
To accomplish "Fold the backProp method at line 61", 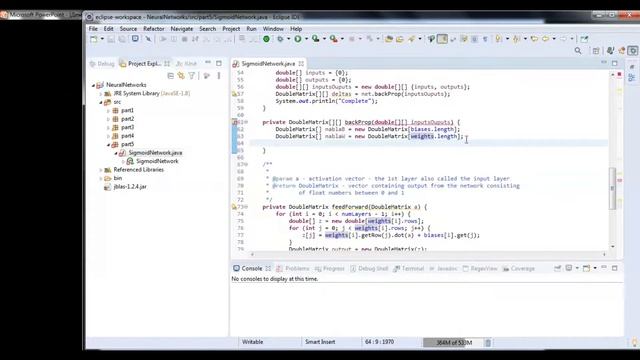I will [246, 122].
